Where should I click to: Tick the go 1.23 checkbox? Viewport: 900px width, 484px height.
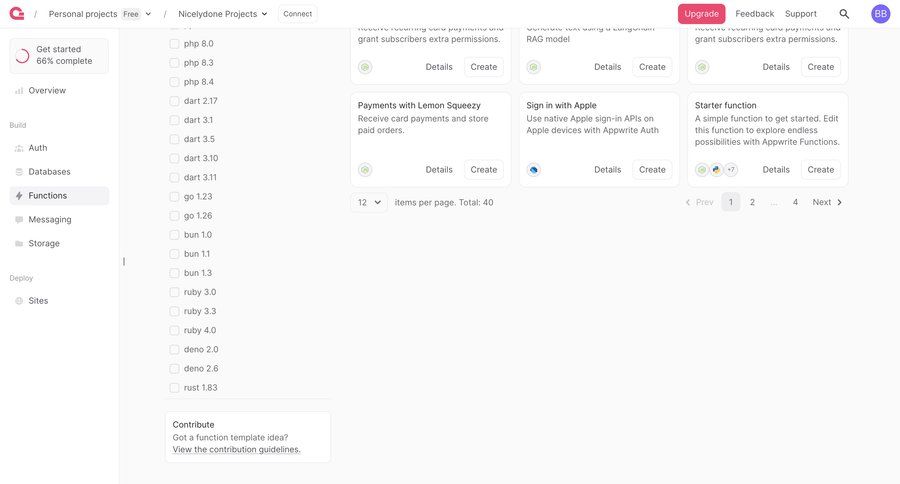tap(174, 196)
